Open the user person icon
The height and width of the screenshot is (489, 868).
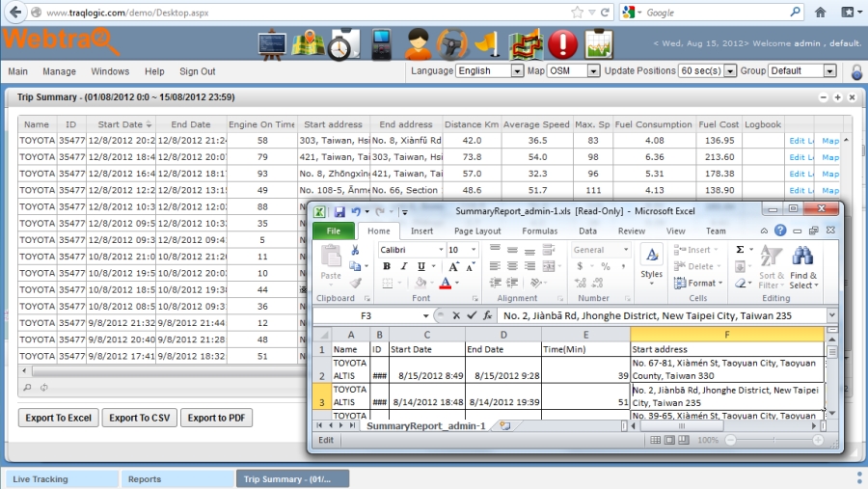tap(418, 43)
